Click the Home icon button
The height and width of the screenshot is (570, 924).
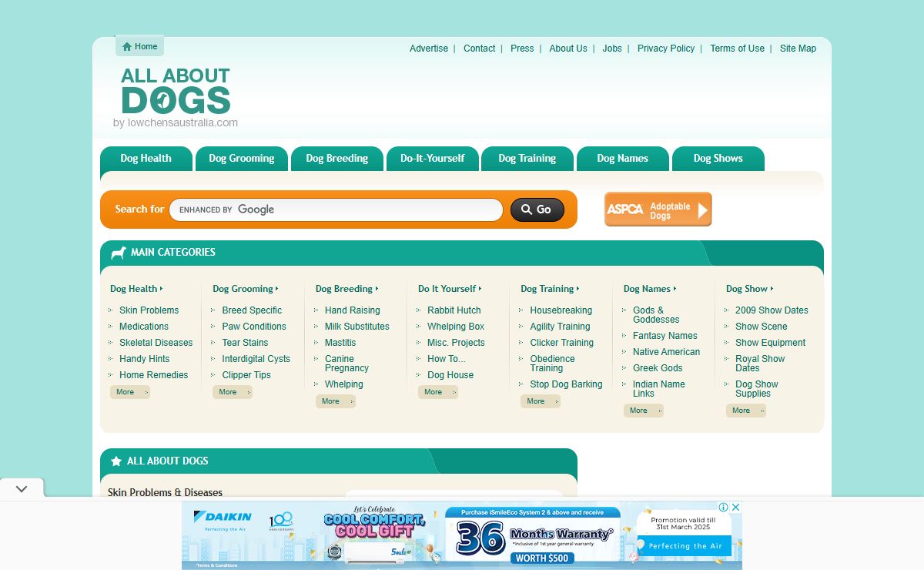[139, 46]
